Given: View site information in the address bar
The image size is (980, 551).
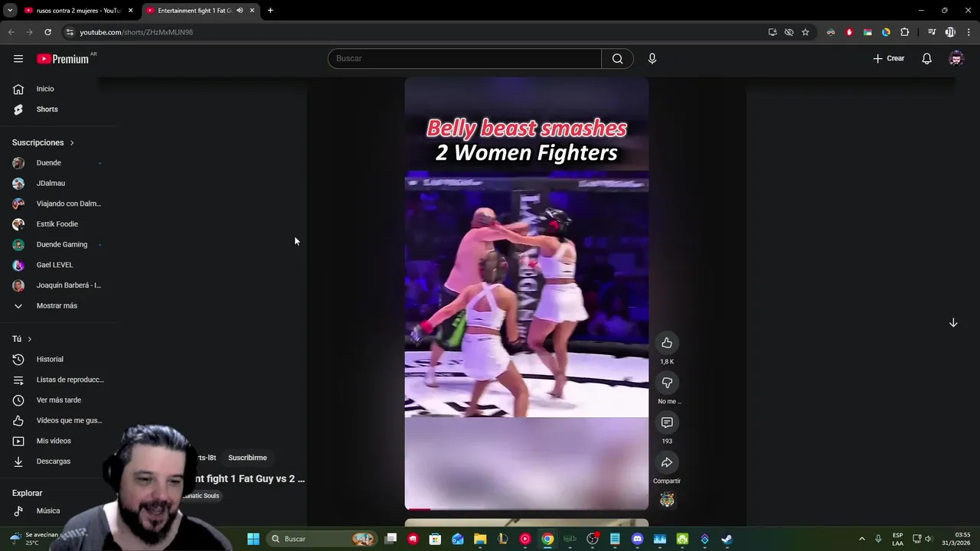Looking at the screenshot, I should 70,32.
